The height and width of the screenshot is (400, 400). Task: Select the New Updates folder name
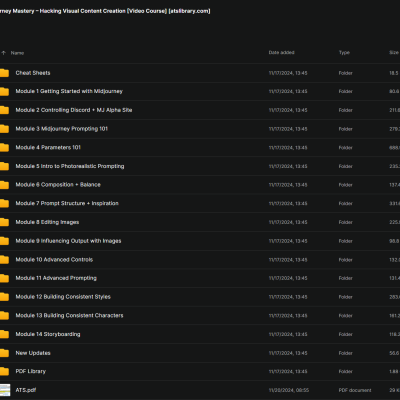coord(33,353)
